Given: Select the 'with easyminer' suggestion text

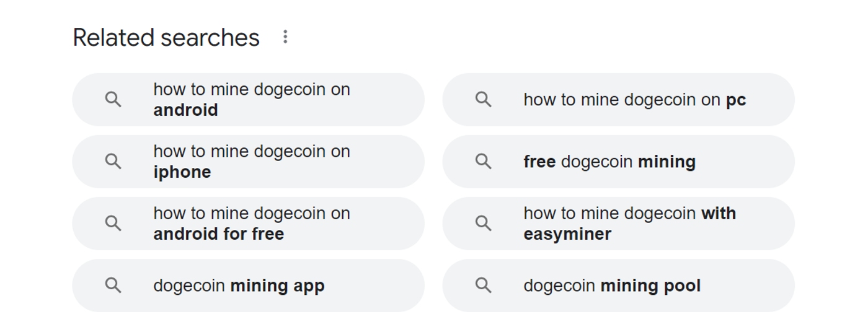Looking at the screenshot, I should tap(629, 224).
